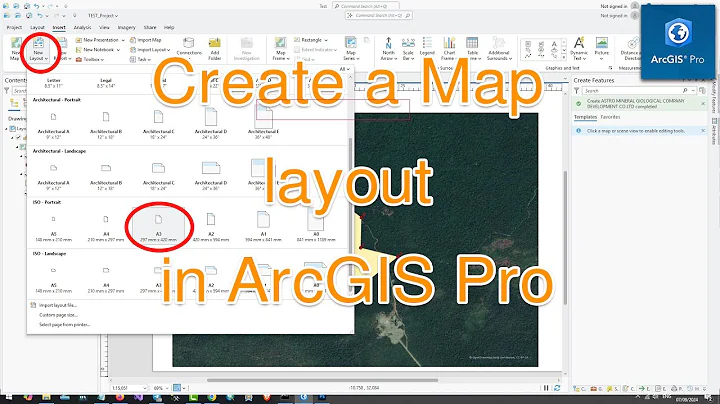Click New Presentation in the ribbon
Viewport: 720px width, 404px height.
click(100, 40)
